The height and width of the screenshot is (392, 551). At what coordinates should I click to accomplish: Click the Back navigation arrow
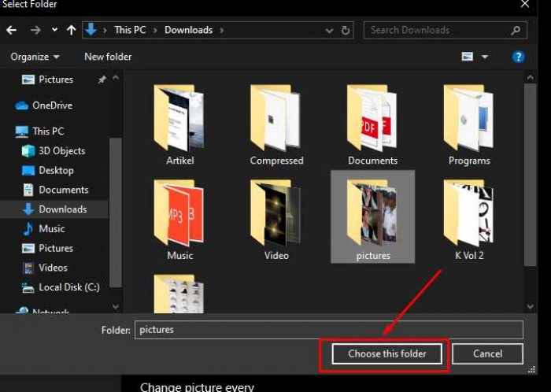pyautogui.click(x=11, y=30)
